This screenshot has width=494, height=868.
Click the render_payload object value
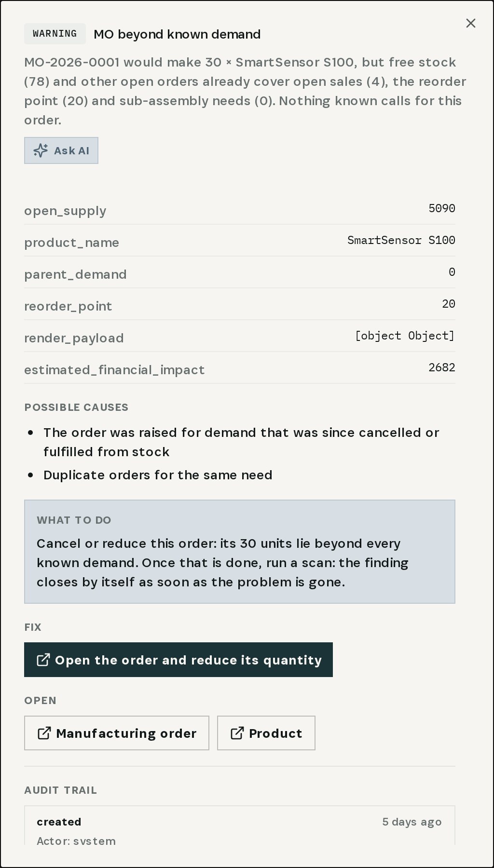point(405,336)
